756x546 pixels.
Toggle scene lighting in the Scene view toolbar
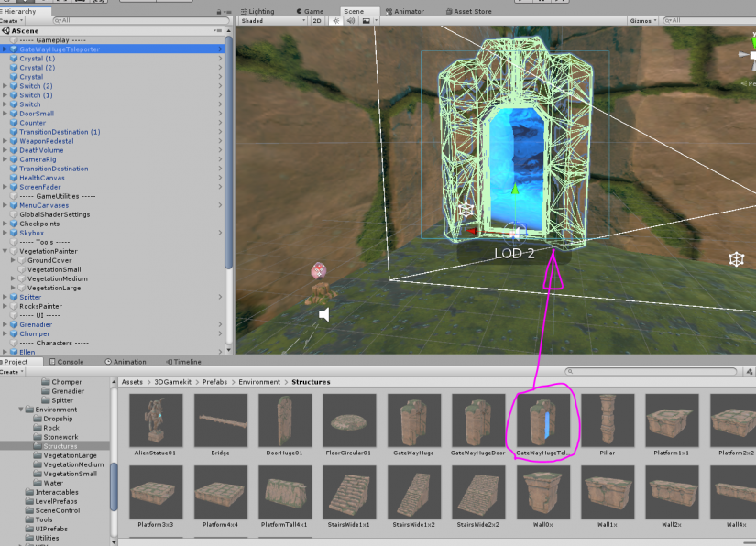point(336,20)
